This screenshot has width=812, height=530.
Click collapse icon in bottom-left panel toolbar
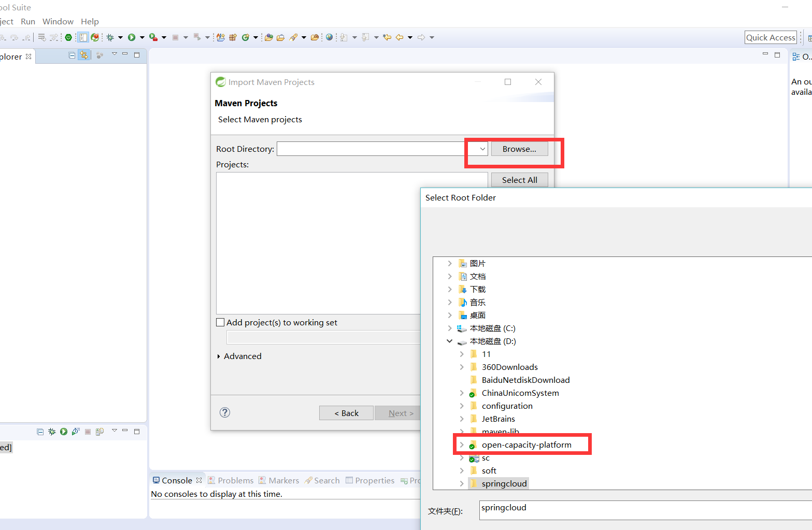click(x=40, y=432)
